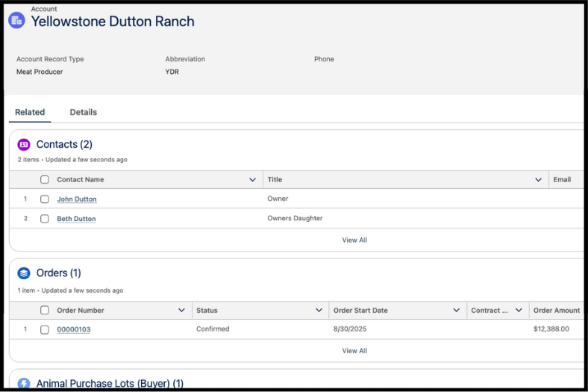Open the Contacts (2) related list title
The width and height of the screenshot is (588, 392).
(x=64, y=144)
